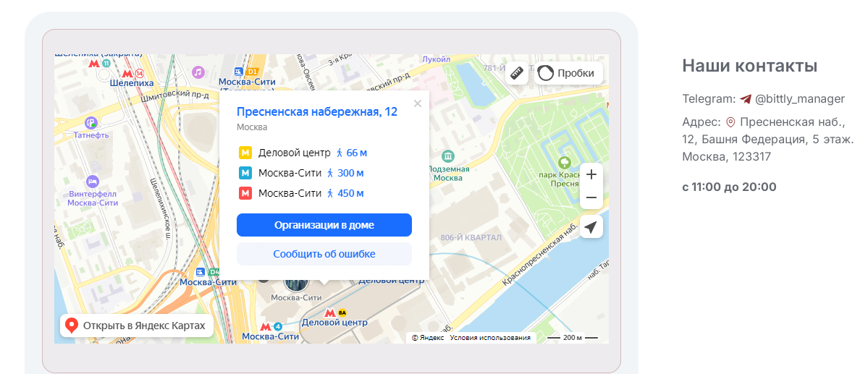Click the round Москва-Сити photo thumbnail
The height and width of the screenshot is (374, 868).
pos(296,281)
